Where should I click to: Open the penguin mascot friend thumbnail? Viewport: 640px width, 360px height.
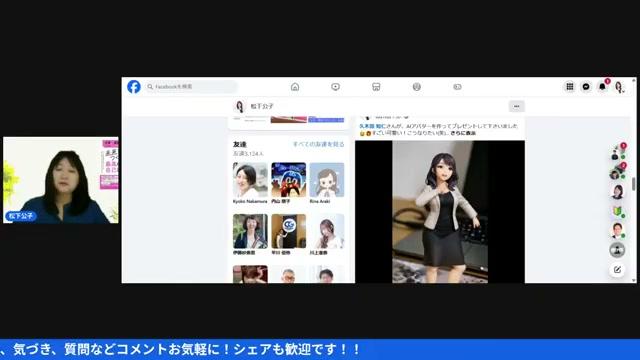[289, 180]
